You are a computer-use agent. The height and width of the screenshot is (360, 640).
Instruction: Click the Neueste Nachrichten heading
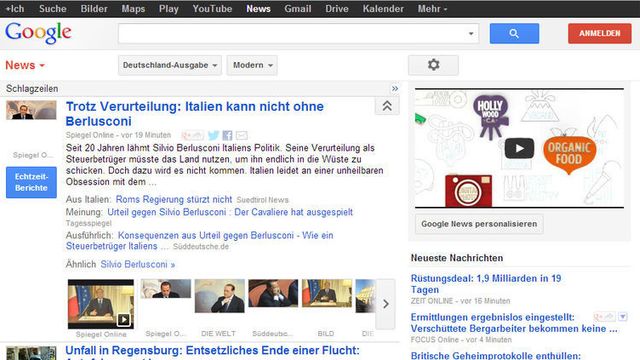(457, 258)
